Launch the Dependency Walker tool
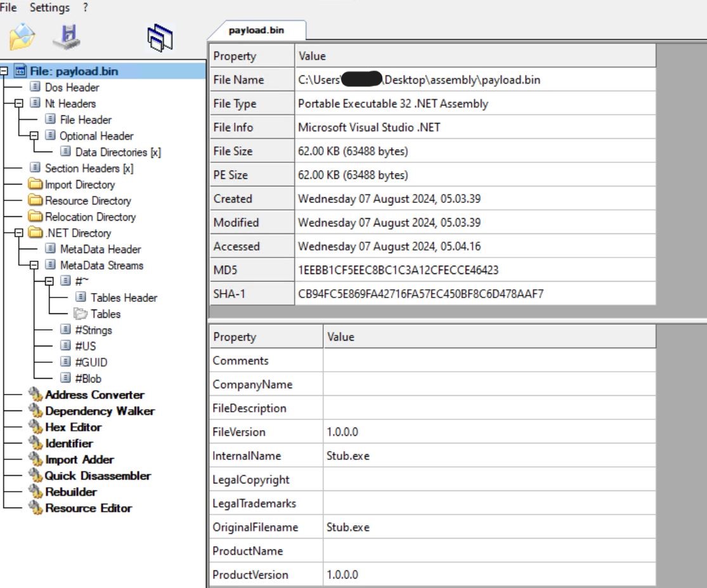Image resolution: width=707 pixels, height=588 pixels. tap(100, 411)
